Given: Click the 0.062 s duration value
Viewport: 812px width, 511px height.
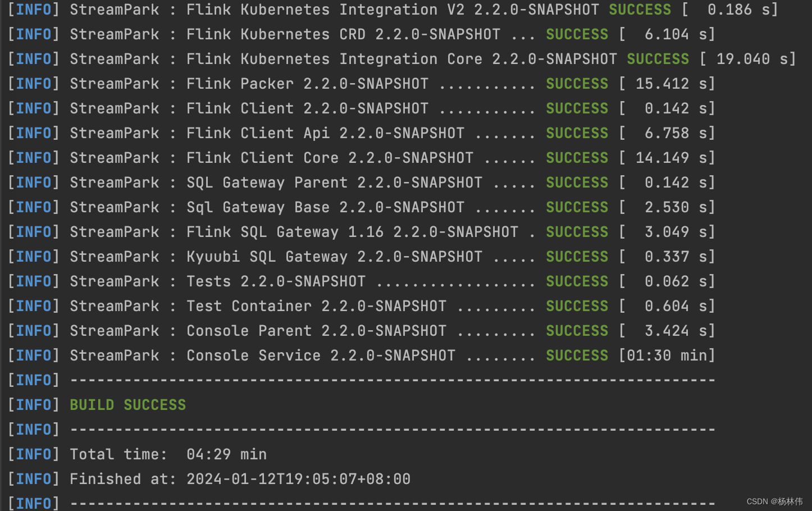Looking at the screenshot, I should coord(676,281).
